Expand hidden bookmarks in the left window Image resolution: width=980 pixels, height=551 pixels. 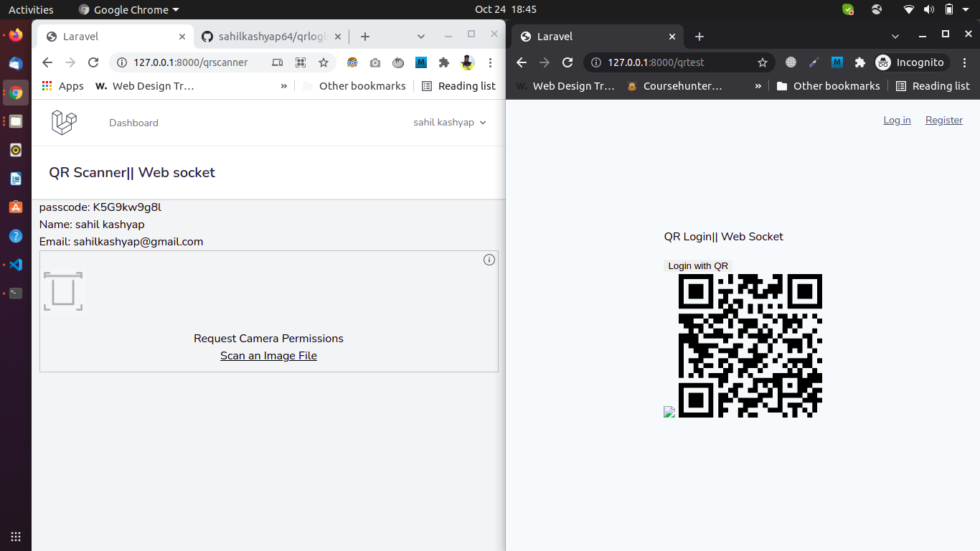284,86
